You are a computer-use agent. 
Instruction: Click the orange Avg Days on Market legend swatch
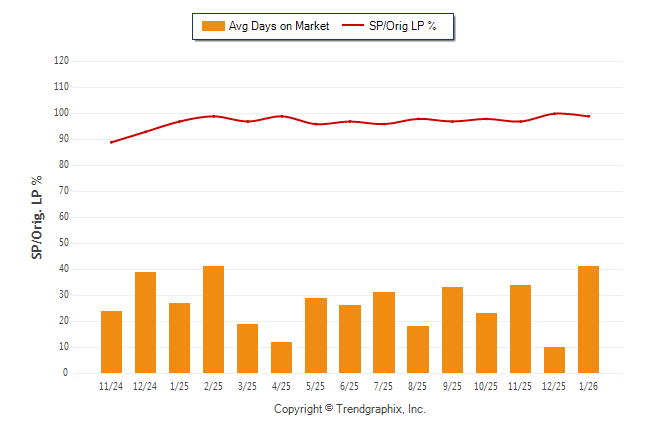213,26
